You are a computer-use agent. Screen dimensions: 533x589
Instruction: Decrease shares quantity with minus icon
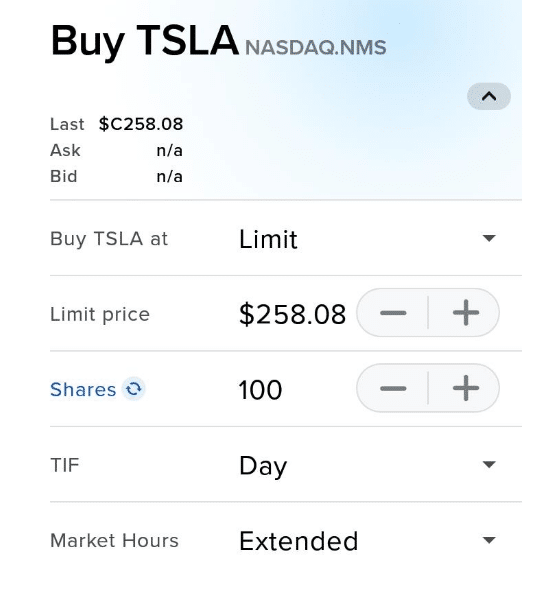393,388
